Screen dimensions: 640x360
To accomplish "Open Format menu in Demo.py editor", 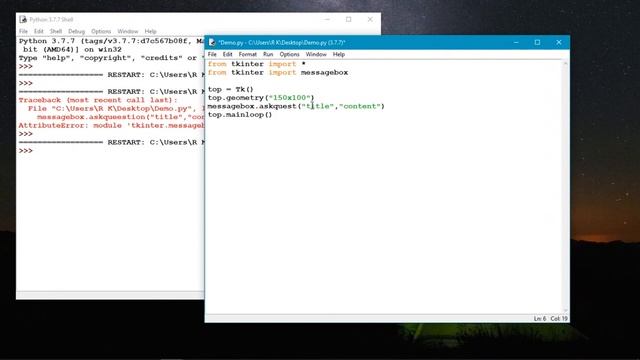I will coord(247,54).
